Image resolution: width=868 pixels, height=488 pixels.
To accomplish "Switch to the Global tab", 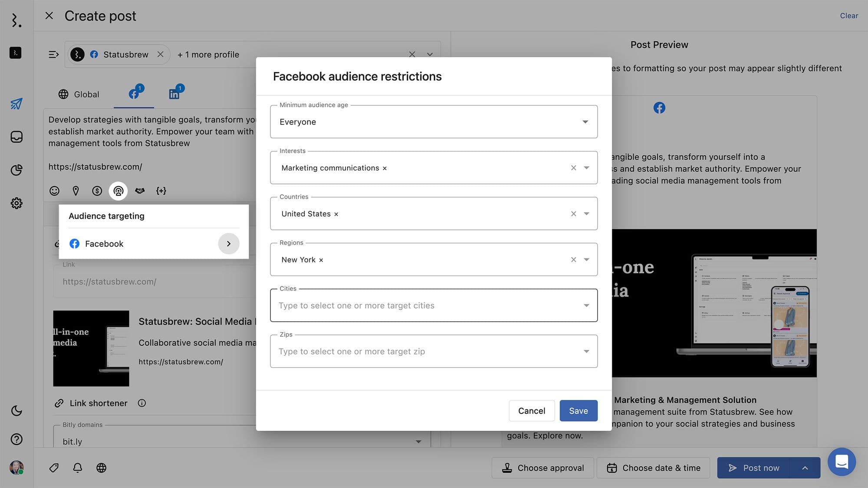I will [x=79, y=94].
